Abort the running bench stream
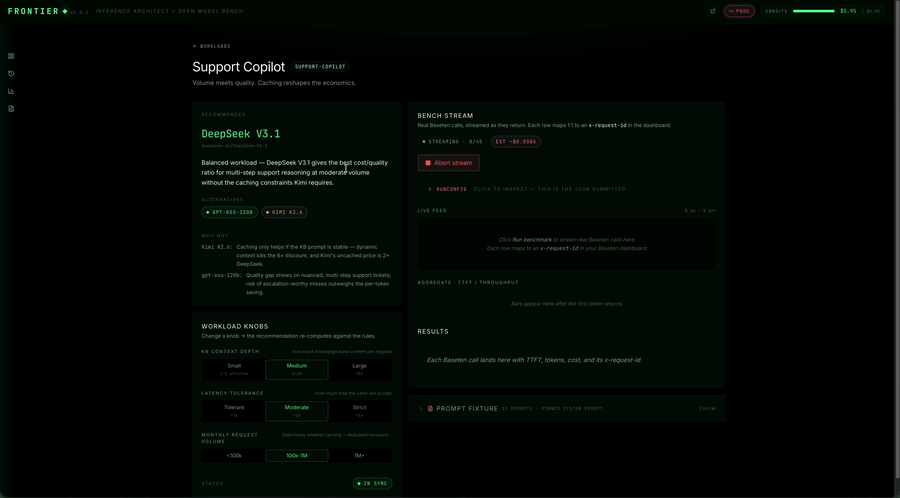Screen dimensions: 900x498 [x=448, y=163]
